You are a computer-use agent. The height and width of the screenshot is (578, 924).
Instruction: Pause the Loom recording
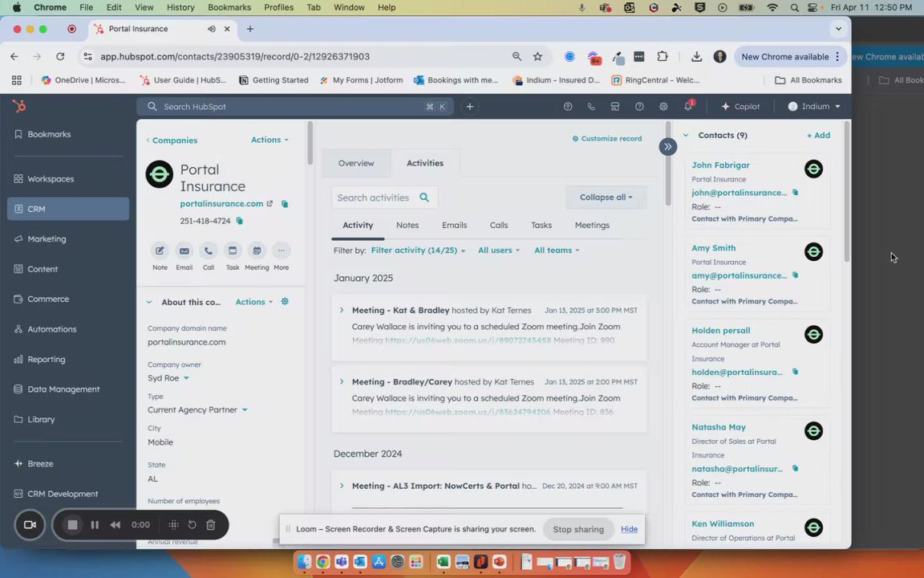pyautogui.click(x=95, y=525)
